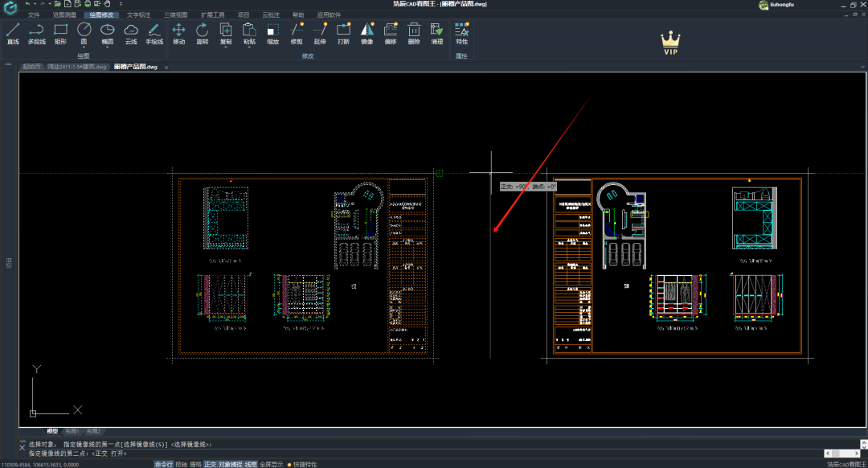Toggle 对象捕捉 object snap
The image size is (868, 468).
231,464
